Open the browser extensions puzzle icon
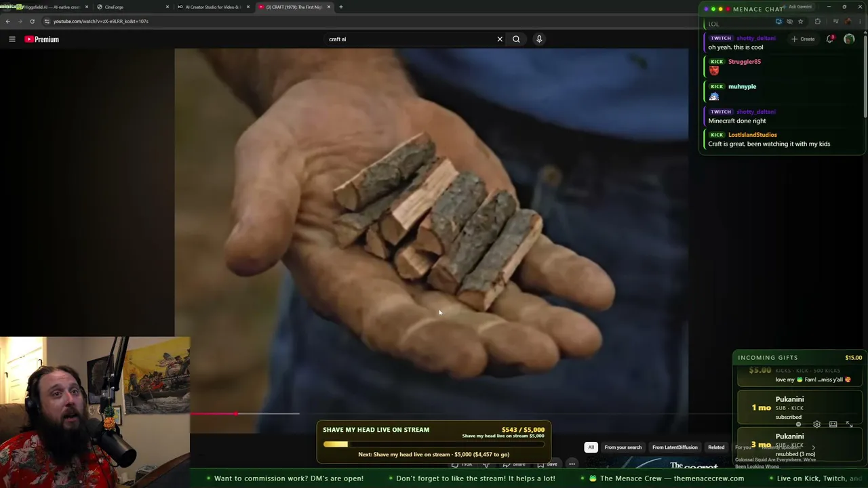The image size is (868, 488). click(x=817, y=21)
